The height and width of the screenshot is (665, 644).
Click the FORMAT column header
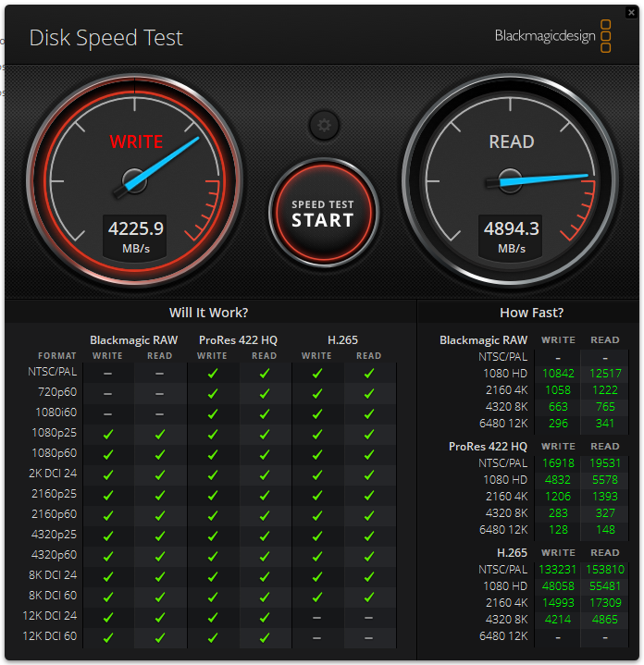(x=56, y=356)
